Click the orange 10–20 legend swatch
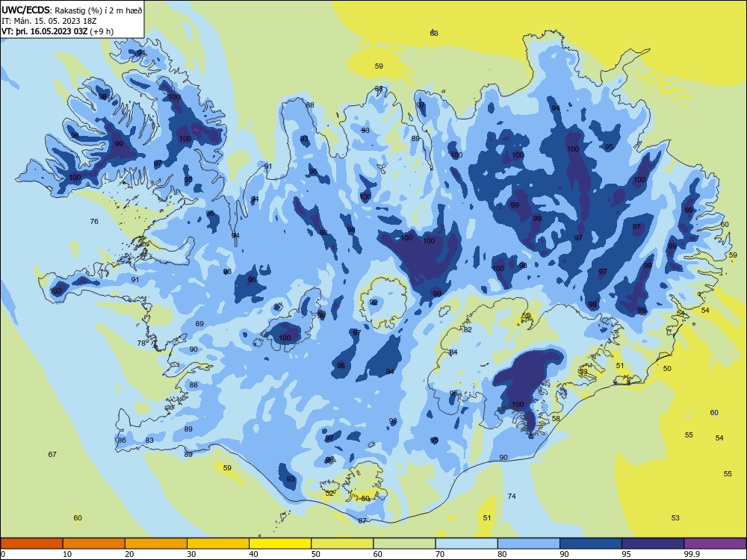The width and height of the screenshot is (747, 560). 94,544
